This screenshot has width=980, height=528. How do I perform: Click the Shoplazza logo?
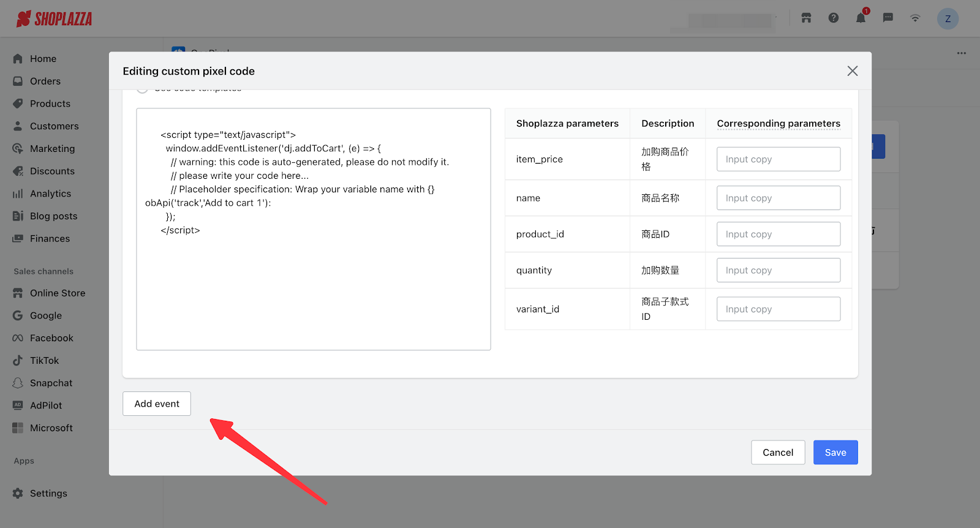tap(54, 19)
